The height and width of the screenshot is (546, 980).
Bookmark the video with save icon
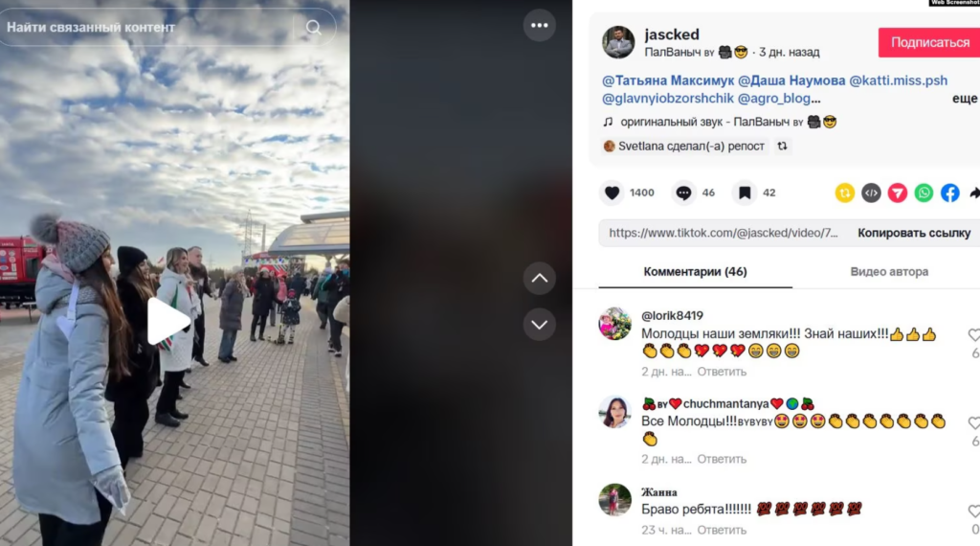pyautogui.click(x=745, y=193)
